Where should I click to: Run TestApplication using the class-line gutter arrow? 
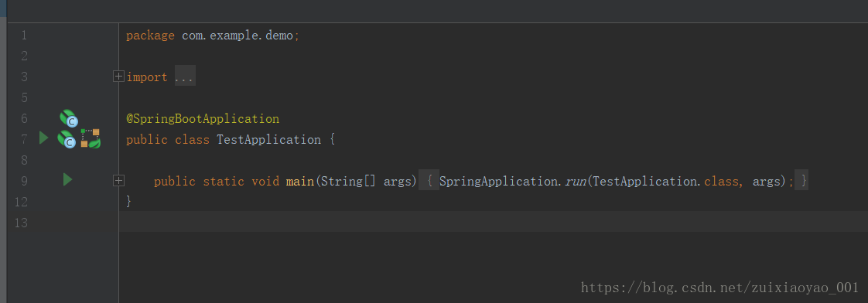[x=44, y=138]
